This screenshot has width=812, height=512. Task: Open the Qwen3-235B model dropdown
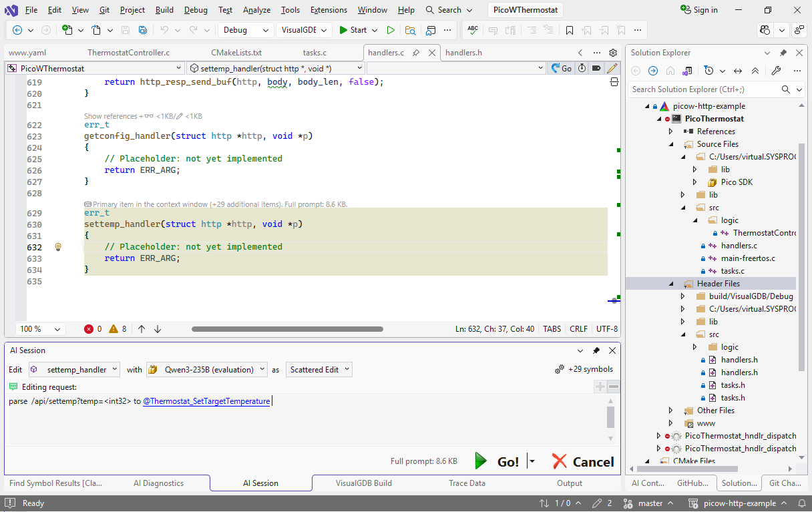(207, 369)
